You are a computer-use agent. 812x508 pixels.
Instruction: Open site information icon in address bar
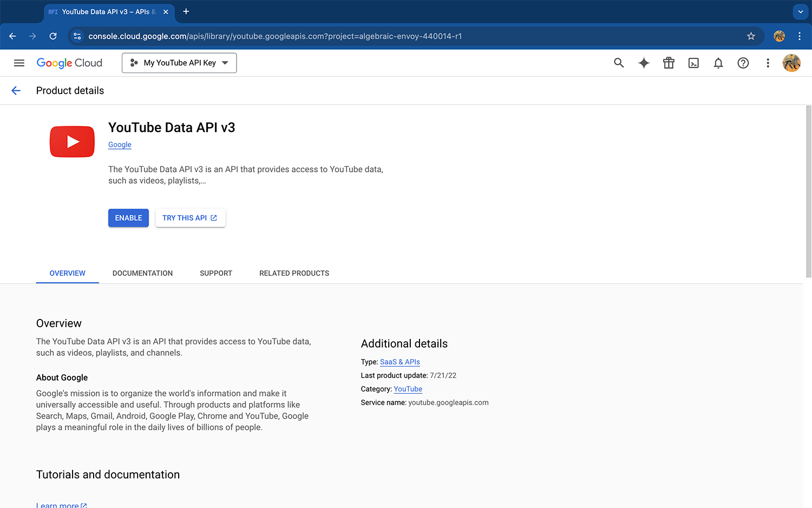click(77, 36)
